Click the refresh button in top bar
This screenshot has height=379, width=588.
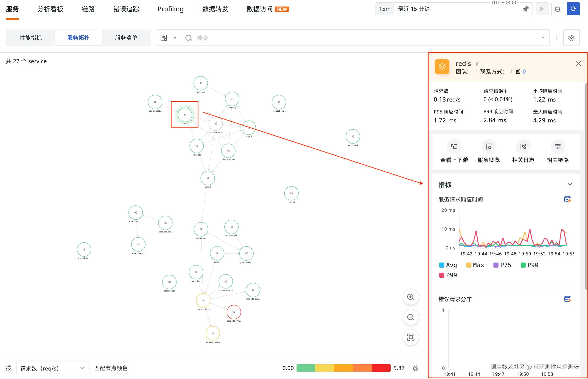tap(573, 9)
